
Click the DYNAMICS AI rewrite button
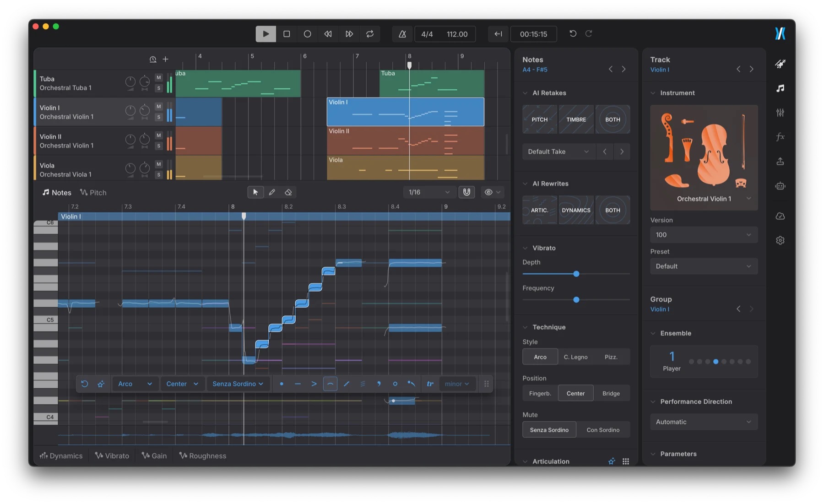point(576,210)
